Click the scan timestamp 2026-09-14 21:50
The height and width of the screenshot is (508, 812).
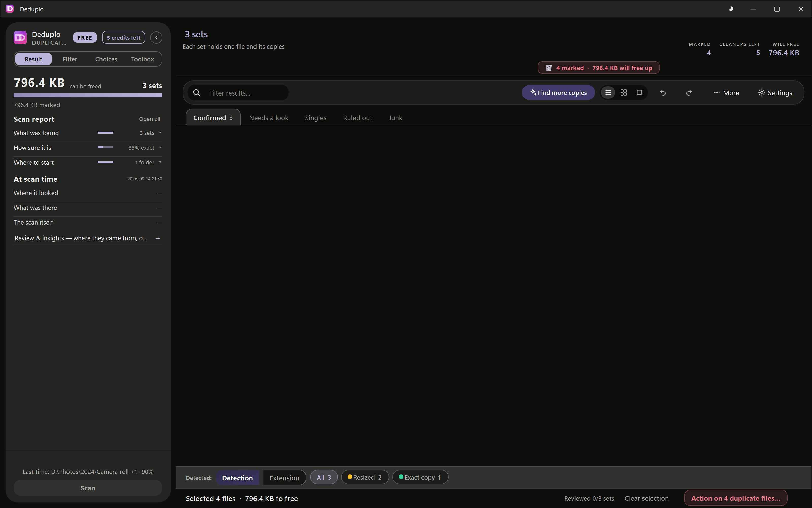click(145, 179)
